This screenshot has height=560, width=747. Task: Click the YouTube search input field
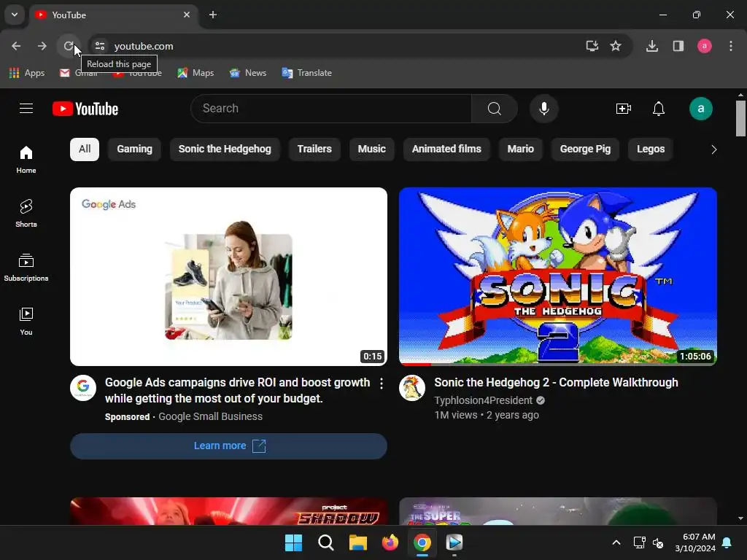[331, 109]
